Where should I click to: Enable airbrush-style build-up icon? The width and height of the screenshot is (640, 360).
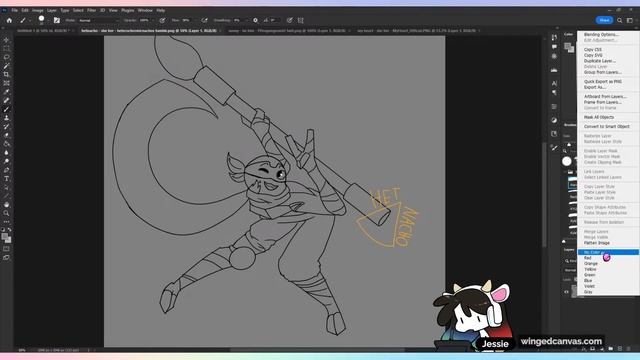[x=204, y=20]
